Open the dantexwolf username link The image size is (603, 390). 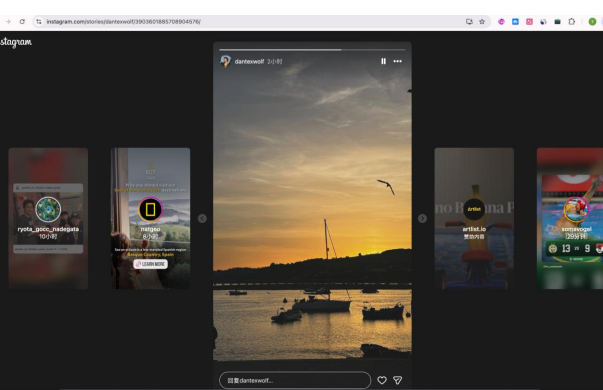249,62
